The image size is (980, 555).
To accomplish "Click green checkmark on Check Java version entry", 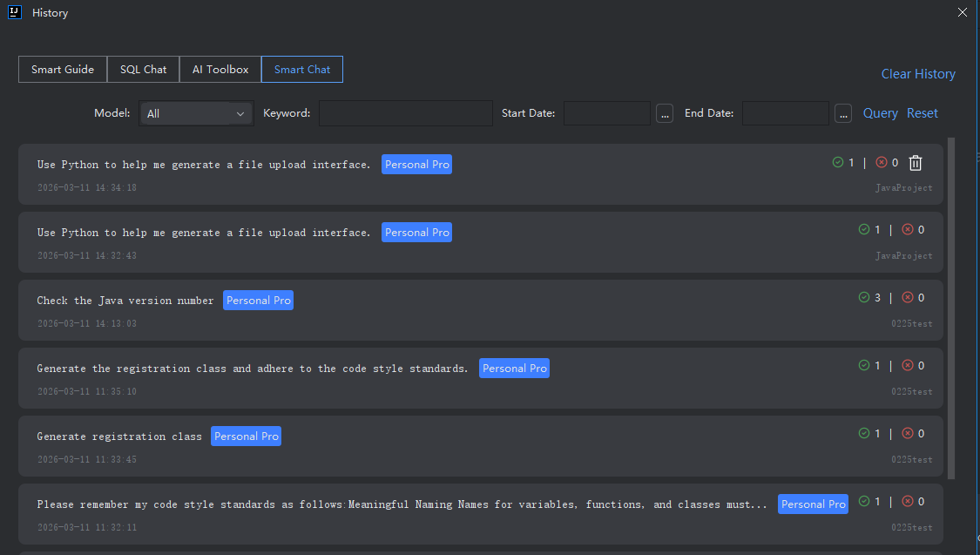I will tap(864, 298).
